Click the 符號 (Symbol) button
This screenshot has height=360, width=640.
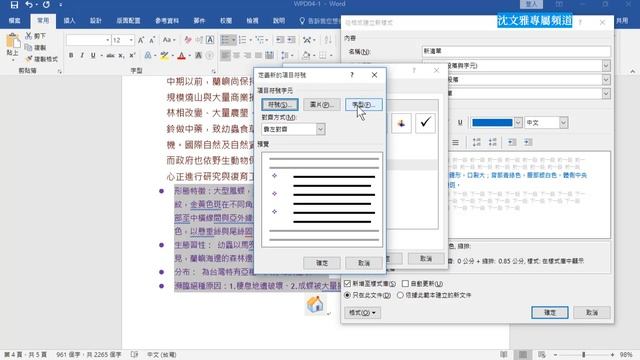tap(280, 104)
